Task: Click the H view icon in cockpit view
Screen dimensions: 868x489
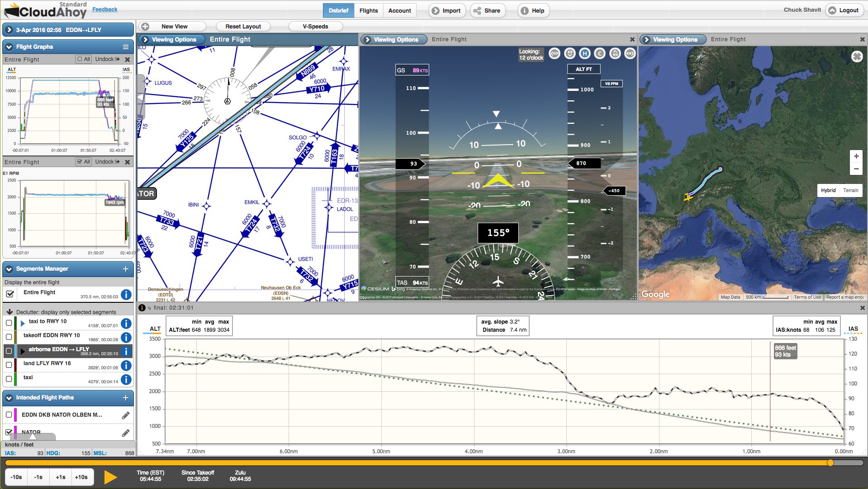Action: click(585, 54)
